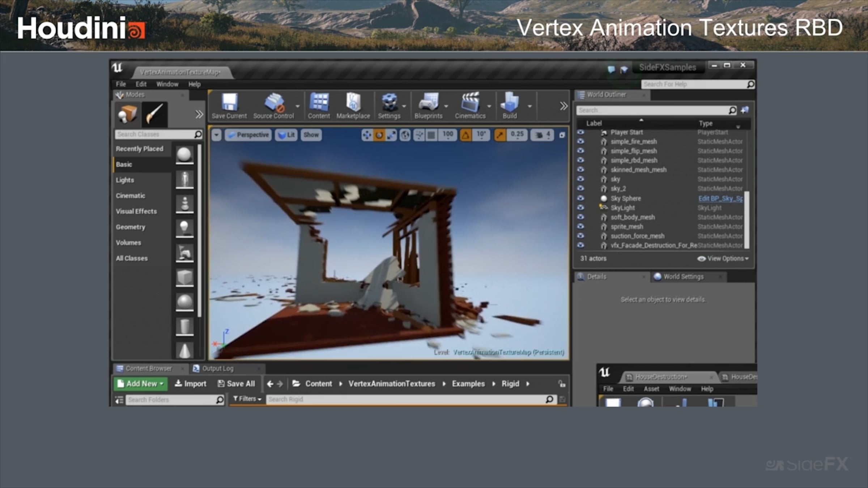868x488 pixels.
Task: Open the File menu in main editor
Action: pos(121,84)
